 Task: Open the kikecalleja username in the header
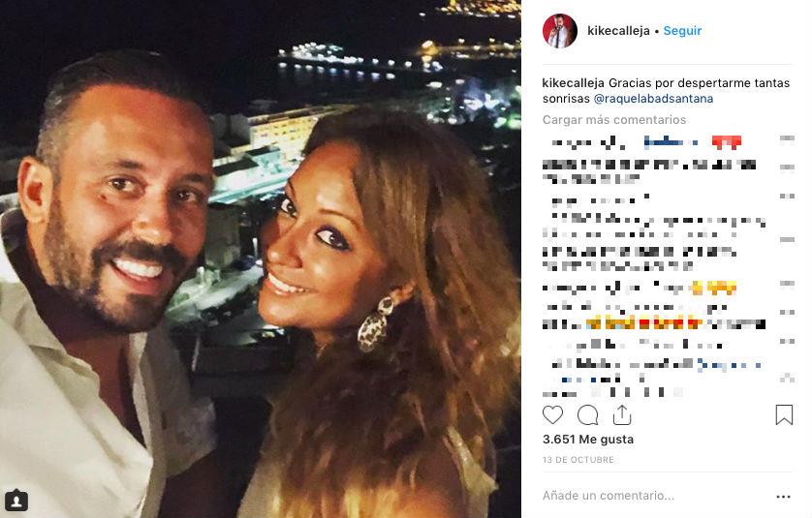pos(618,31)
